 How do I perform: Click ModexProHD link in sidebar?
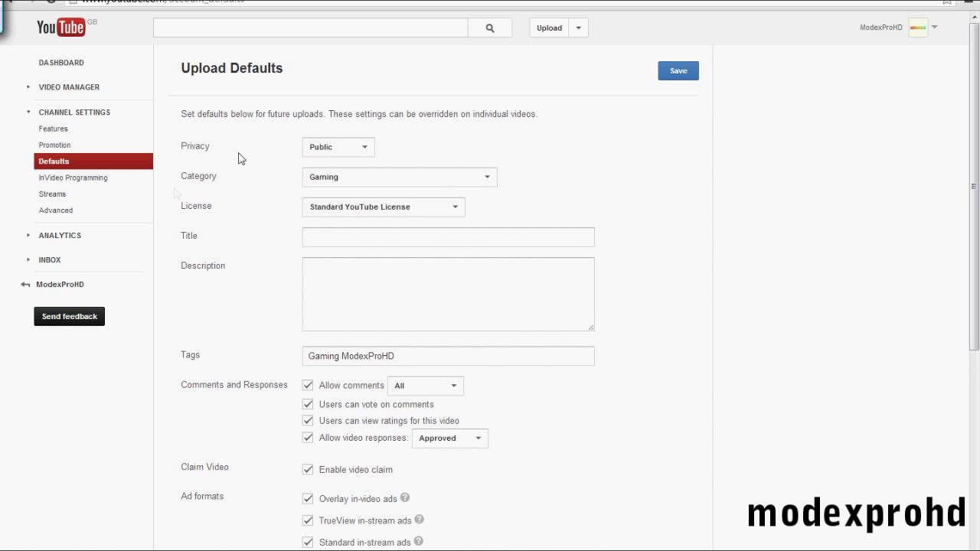60,285
